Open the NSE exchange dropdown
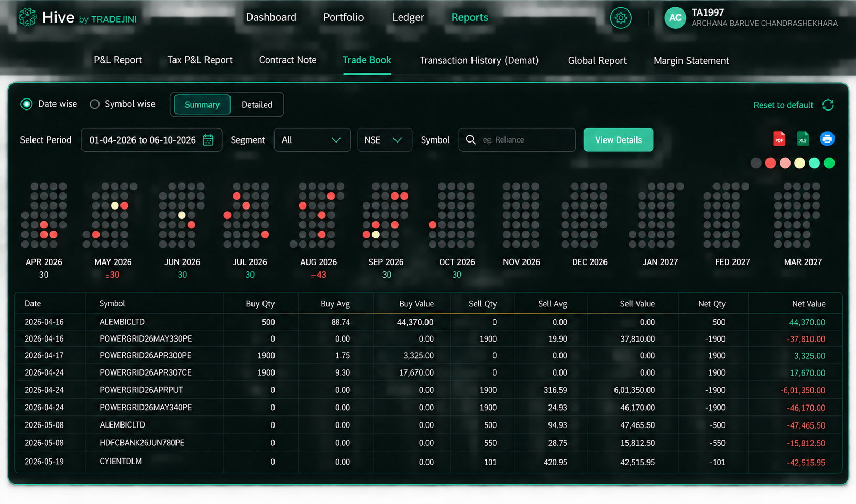Viewport: 856px width, 504px height. (385, 140)
